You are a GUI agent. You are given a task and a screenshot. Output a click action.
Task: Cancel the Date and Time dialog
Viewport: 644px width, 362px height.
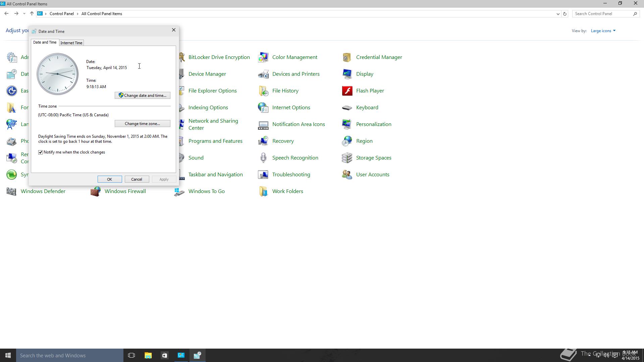coord(137,179)
